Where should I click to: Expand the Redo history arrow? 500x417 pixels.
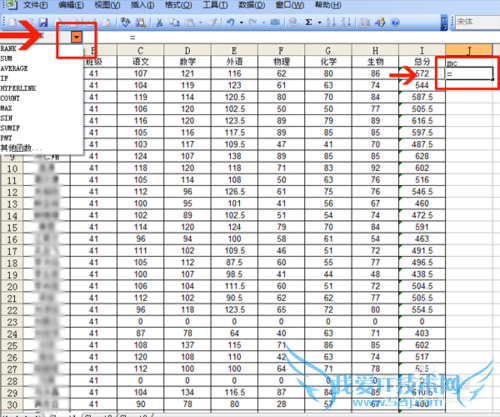(x=263, y=23)
